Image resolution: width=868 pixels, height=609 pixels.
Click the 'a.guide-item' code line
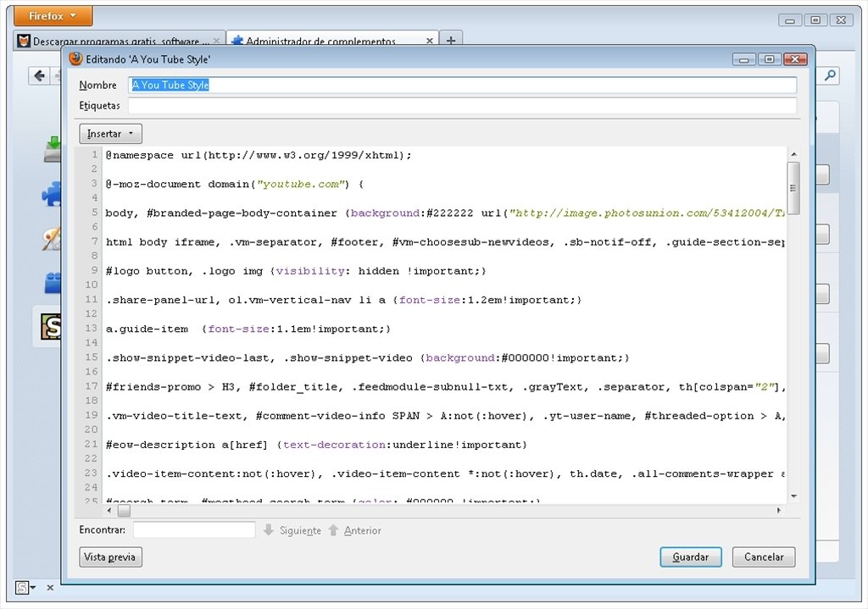tap(248, 329)
